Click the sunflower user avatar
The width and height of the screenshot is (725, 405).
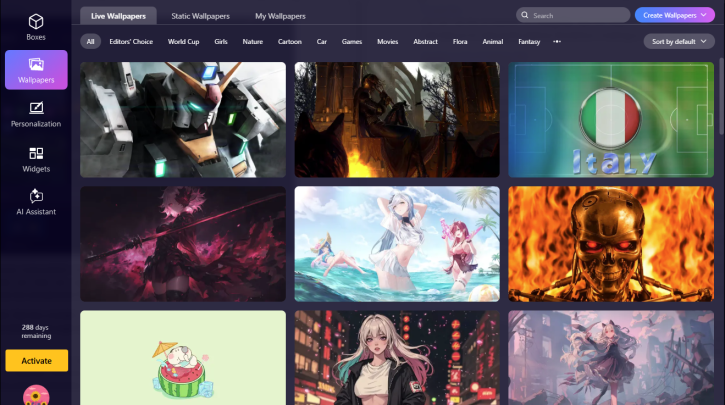(36, 395)
